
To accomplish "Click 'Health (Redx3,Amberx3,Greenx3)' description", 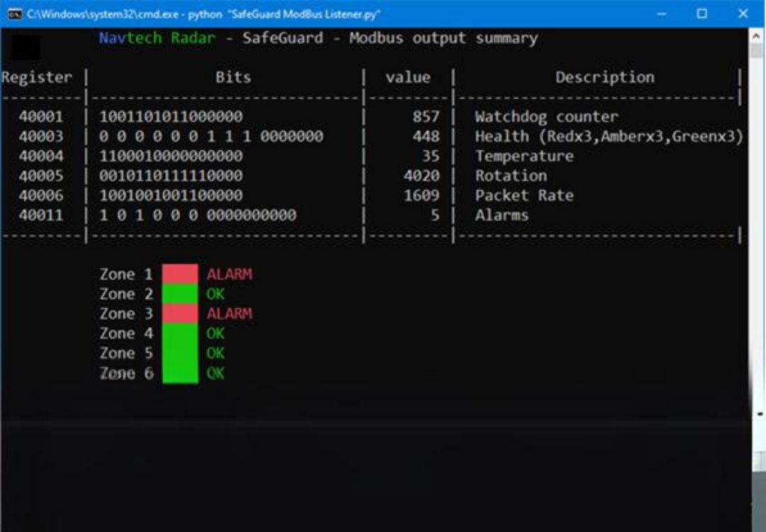I will click(x=609, y=136).
